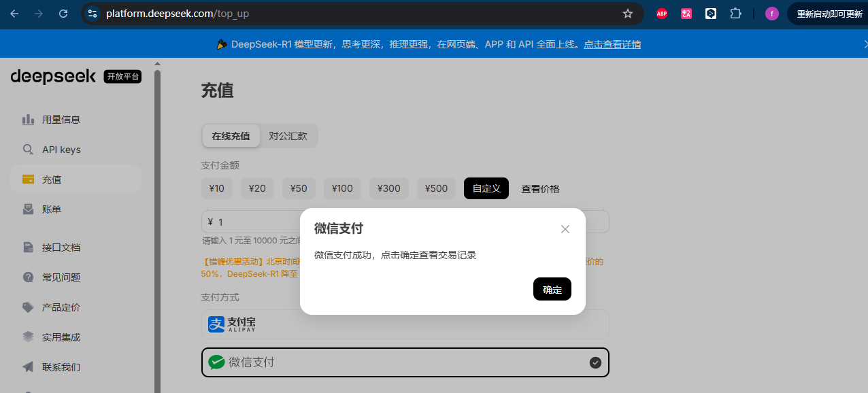
Task: Open 实用集成 sidebar item
Action: pyautogui.click(x=76, y=337)
